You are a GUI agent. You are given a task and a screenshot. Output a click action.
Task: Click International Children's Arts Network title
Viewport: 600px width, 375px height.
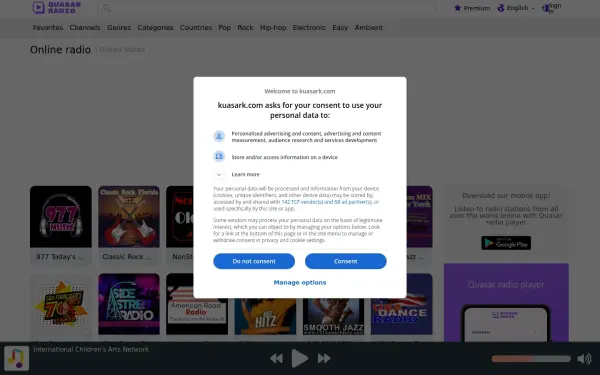[91, 349]
